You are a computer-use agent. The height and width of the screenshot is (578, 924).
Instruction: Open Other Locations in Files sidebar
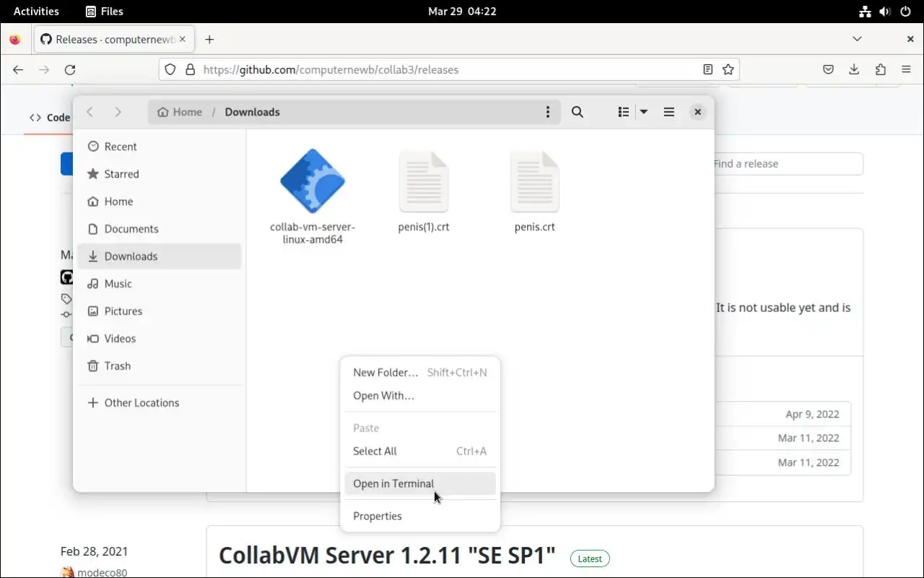click(x=159, y=403)
